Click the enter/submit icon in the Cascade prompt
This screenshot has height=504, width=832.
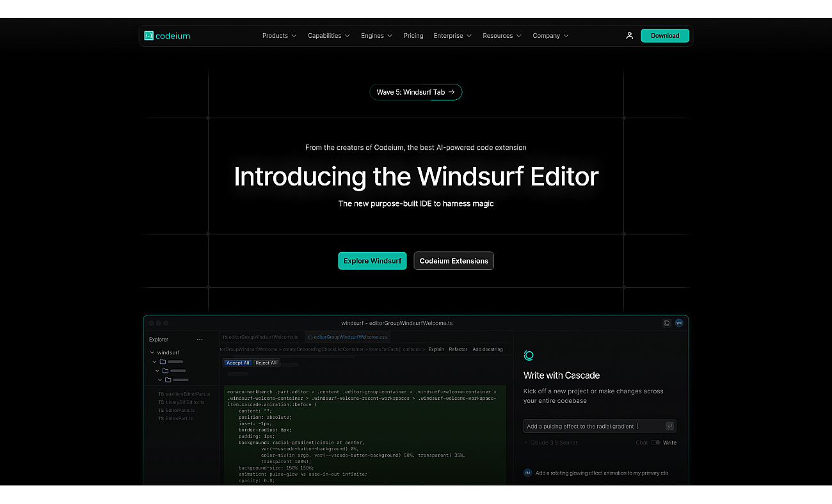tap(669, 426)
